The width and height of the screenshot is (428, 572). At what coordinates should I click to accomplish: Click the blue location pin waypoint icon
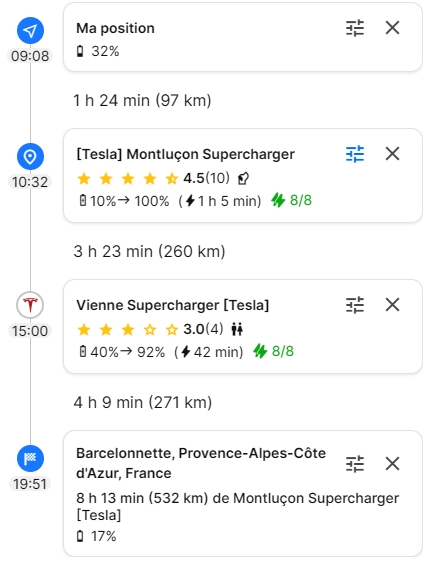coord(30,156)
